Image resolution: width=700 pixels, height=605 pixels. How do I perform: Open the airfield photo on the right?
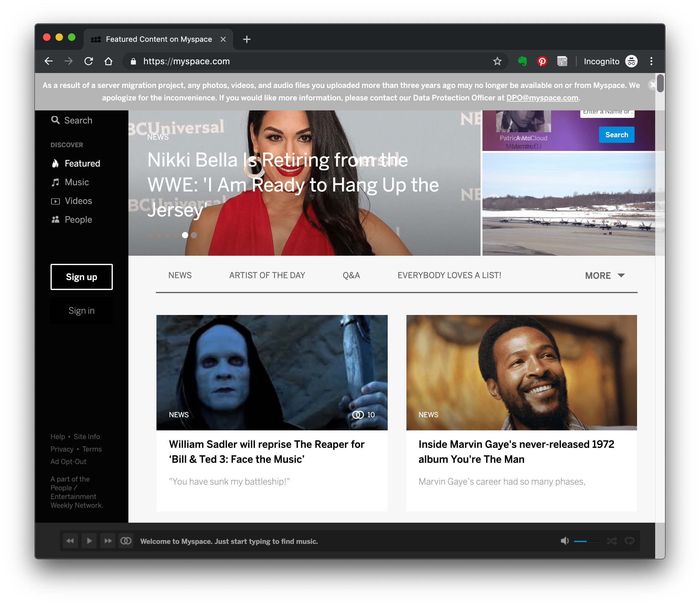coord(568,204)
